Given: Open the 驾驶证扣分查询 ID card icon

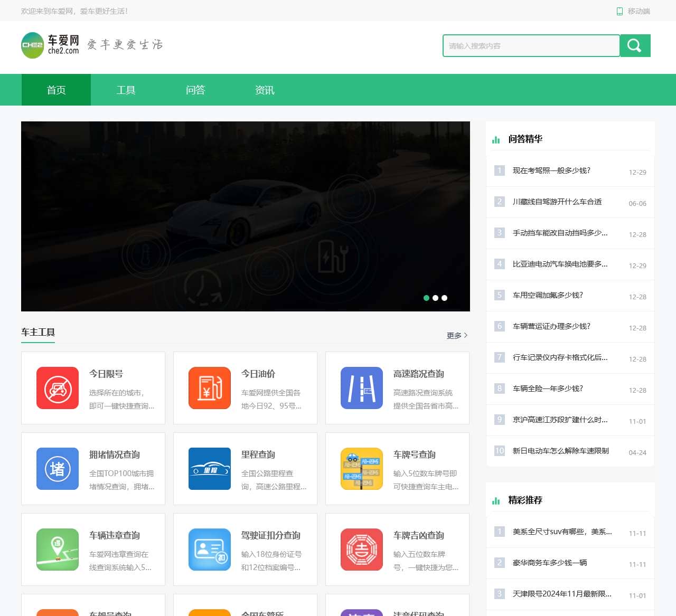Looking at the screenshot, I should [x=210, y=549].
